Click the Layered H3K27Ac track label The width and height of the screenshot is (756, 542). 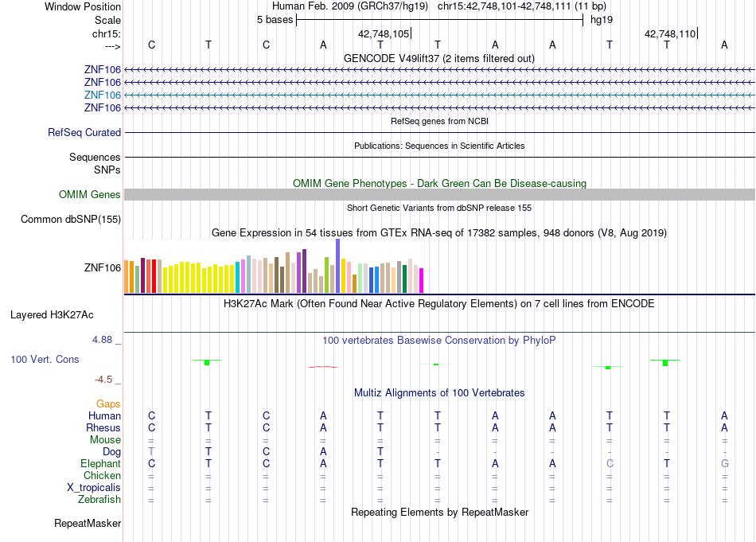(52, 315)
